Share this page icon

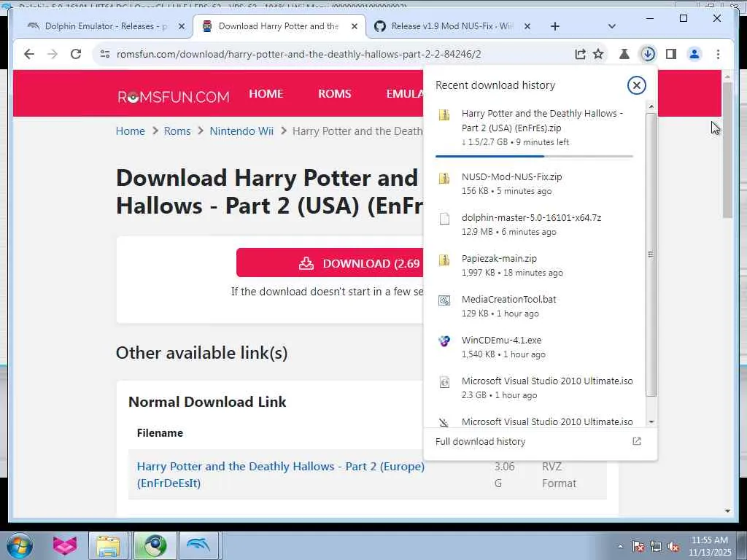tap(580, 54)
